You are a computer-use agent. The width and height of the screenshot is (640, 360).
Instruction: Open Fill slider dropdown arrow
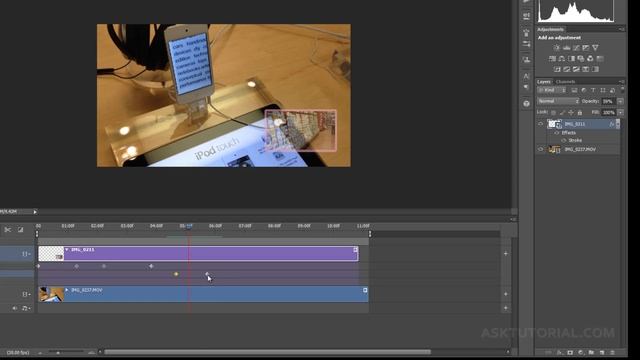pos(620,112)
